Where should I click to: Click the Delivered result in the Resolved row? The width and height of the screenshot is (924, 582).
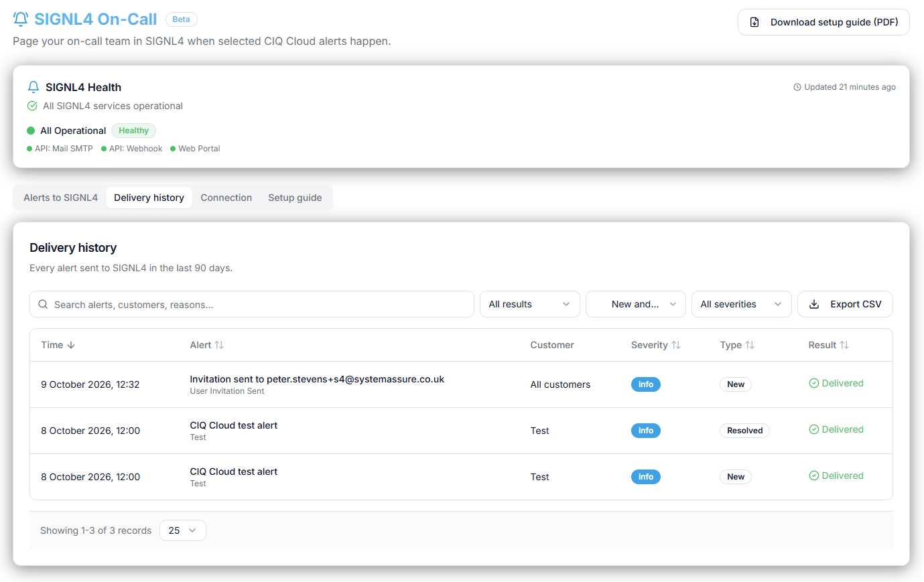pos(836,429)
